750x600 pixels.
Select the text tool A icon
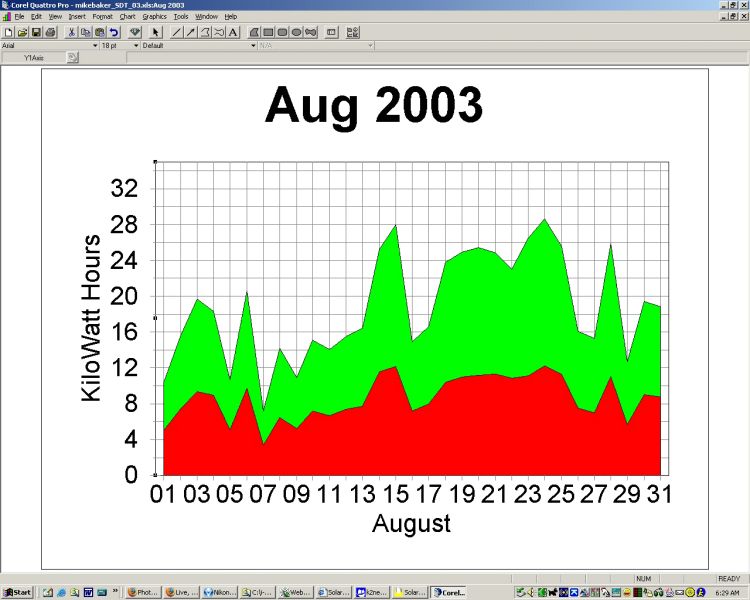(233, 32)
